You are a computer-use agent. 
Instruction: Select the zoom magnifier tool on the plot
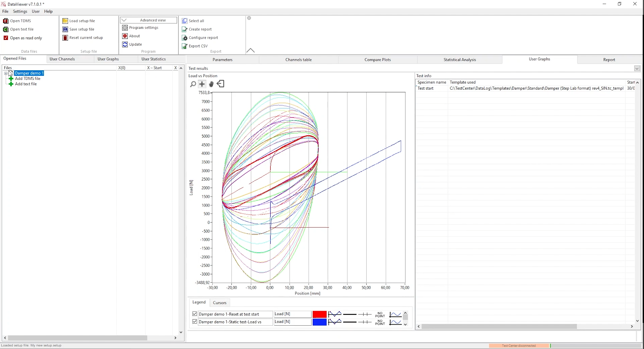[x=193, y=84]
